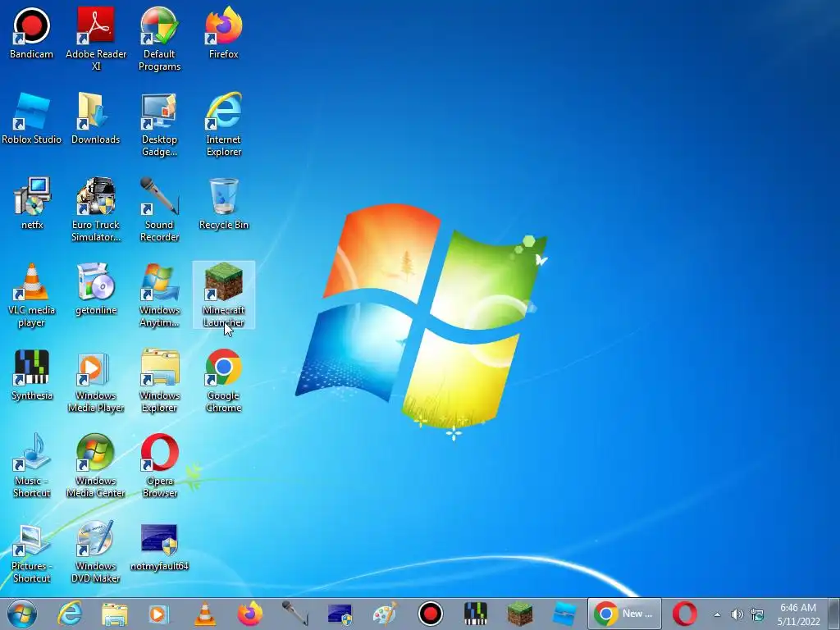Launch Paint from the taskbar

[x=386, y=614]
